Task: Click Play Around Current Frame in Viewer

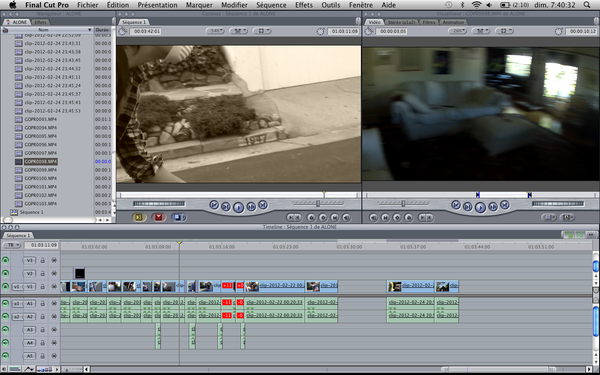Action: pos(493,207)
